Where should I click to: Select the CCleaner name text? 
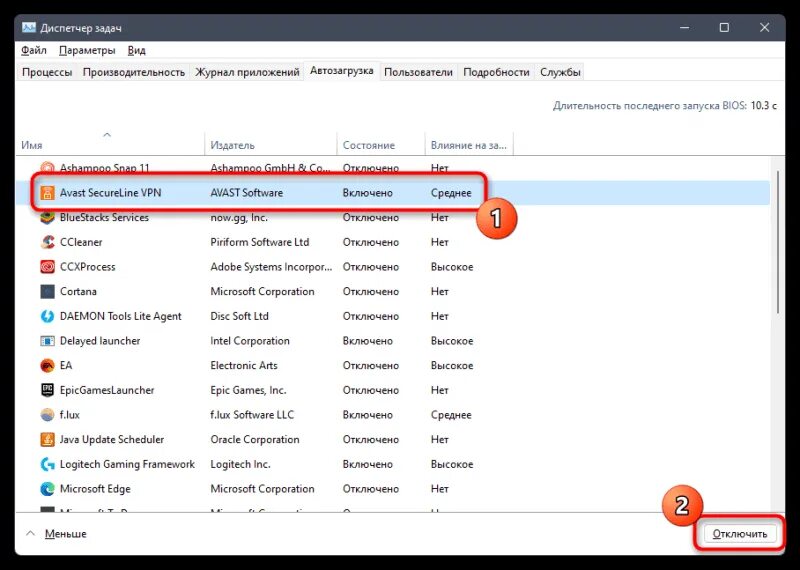pos(81,242)
